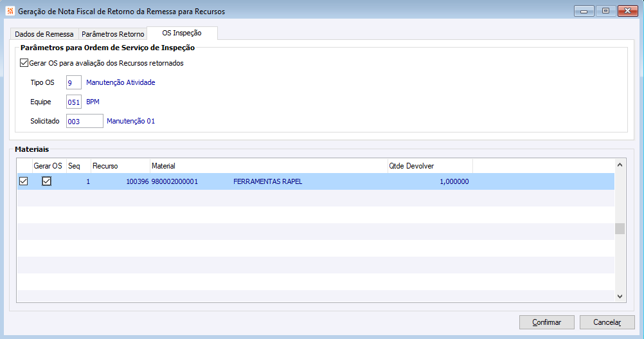Click the material code 980002000001
This screenshot has width=644, height=339.
coord(175,181)
